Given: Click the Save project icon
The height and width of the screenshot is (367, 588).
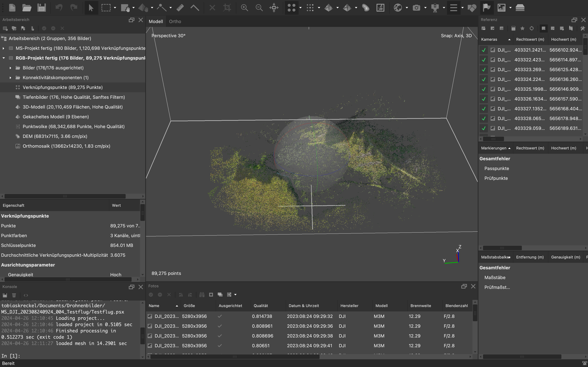Looking at the screenshot, I should (x=41, y=8).
